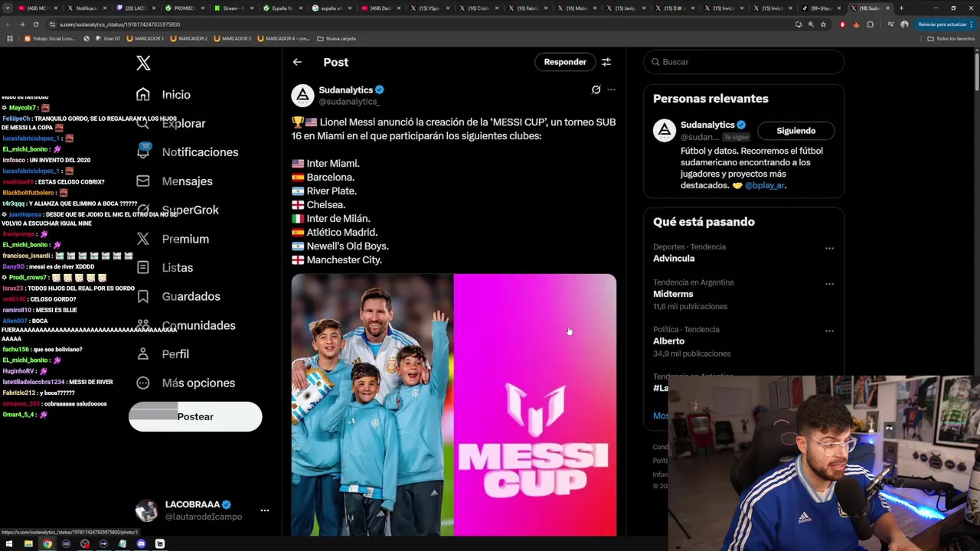Open LACOBRAAA account menu dots
This screenshot has width=980, height=551.
click(264, 510)
